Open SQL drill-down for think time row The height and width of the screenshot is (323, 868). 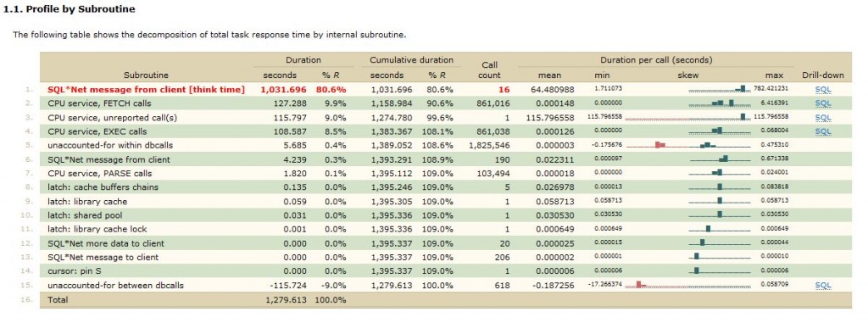coord(822,89)
